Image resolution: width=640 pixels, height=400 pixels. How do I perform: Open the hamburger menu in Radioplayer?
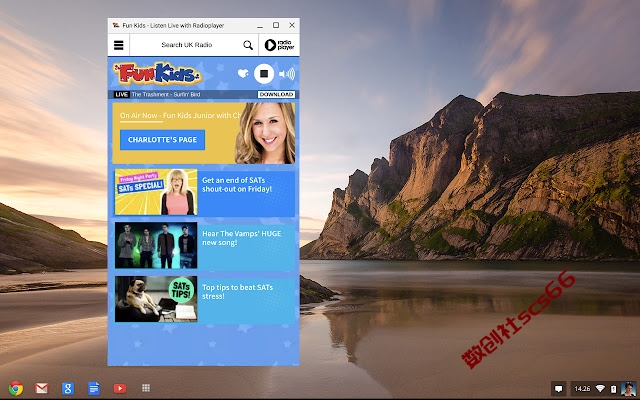[x=118, y=45]
